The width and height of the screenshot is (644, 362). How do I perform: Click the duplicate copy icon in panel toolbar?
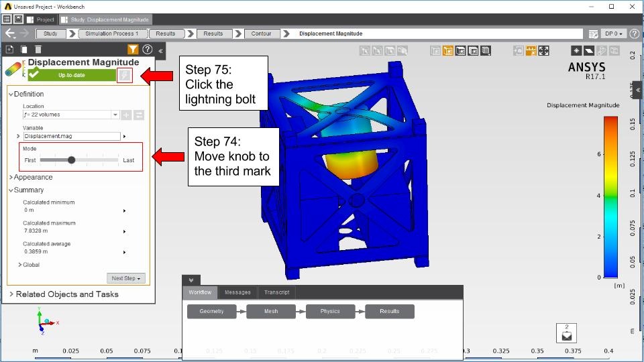24,50
